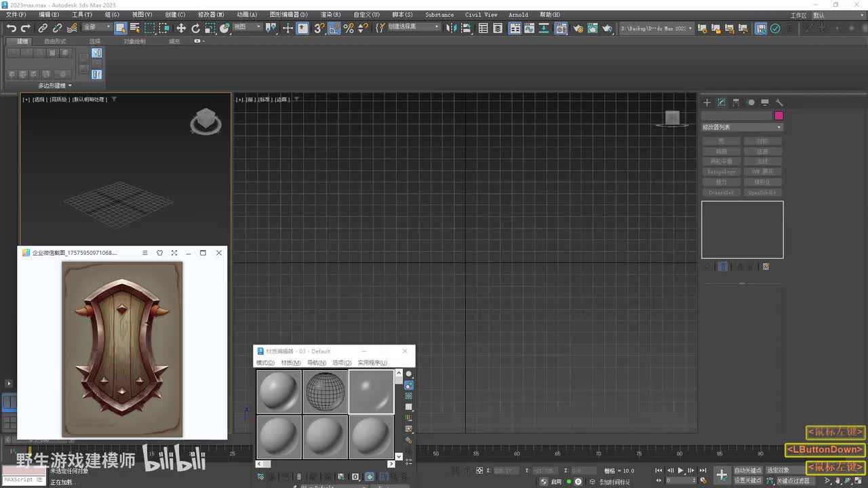Viewport: 868px width, 488px height.
Task: Toggle the 3D Snaps button
Action: click(319, 28)
